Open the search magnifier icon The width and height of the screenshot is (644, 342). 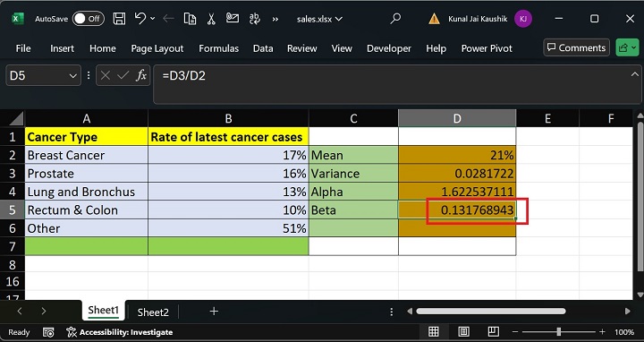point(395,19)
